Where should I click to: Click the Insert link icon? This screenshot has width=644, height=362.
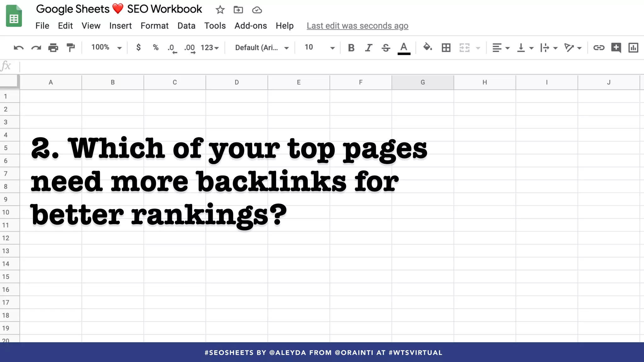pyautogui.click(x=599, y=47)
